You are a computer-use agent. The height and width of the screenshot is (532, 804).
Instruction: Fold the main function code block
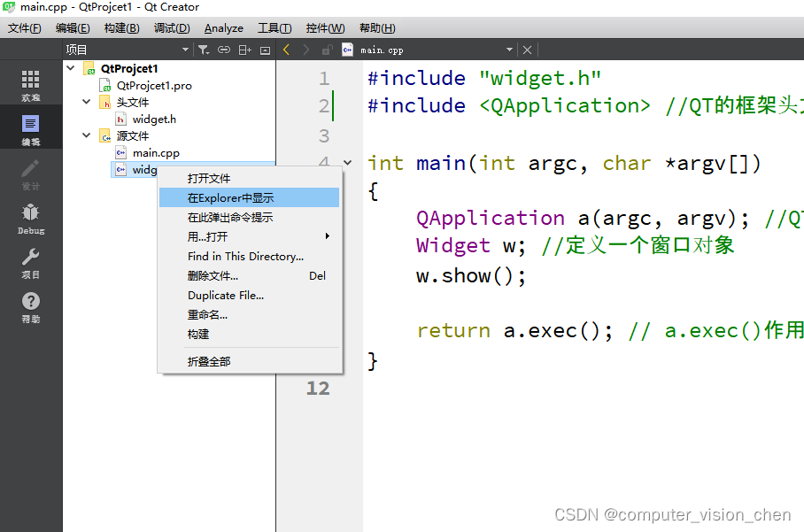pos(348,163)
